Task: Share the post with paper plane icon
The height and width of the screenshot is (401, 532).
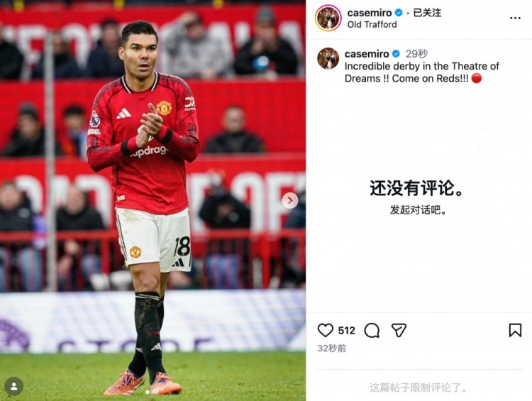Action: point(399,330)
